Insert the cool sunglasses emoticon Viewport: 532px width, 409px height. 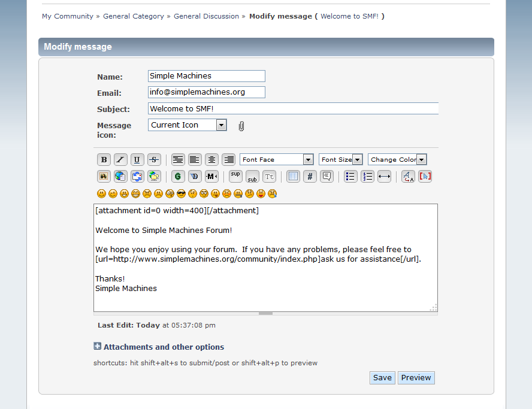coord(181,193)
